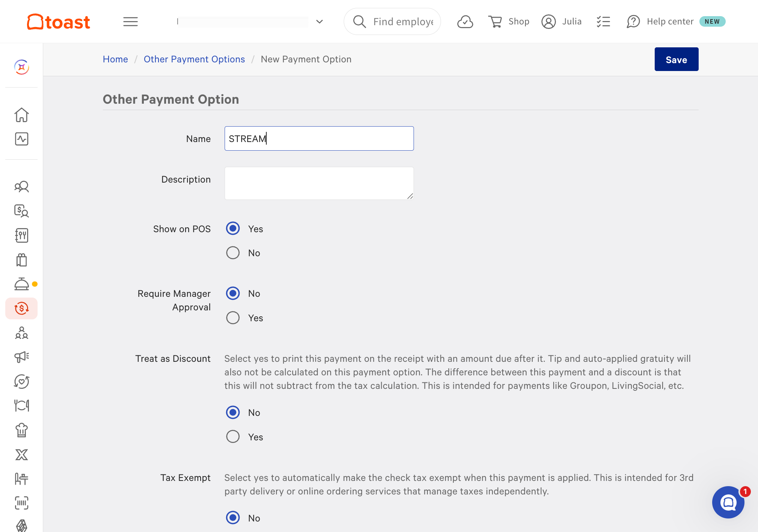Click the Name input field

pyautogui.click(x=319, y=139)
